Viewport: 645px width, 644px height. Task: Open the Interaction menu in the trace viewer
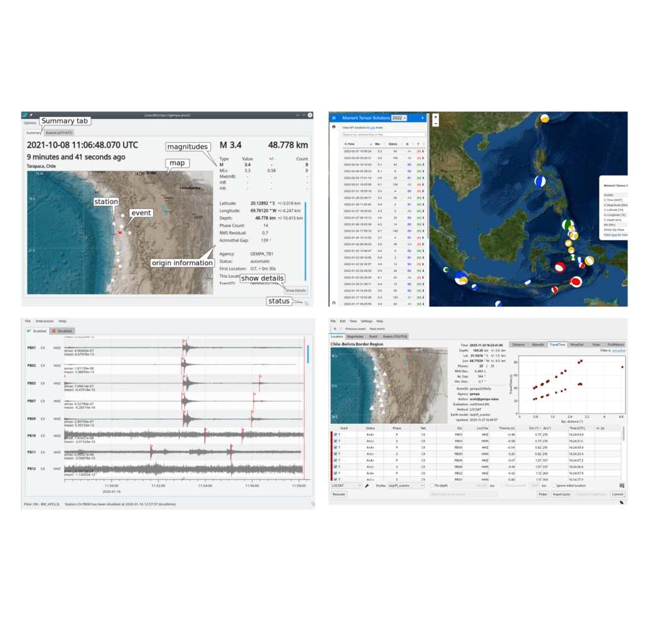(x=44, y=321)
